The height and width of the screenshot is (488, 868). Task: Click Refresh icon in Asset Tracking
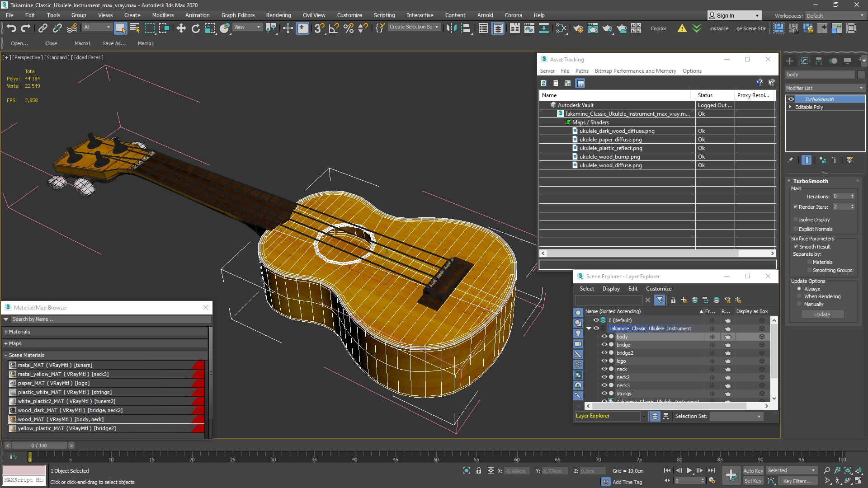543,83
